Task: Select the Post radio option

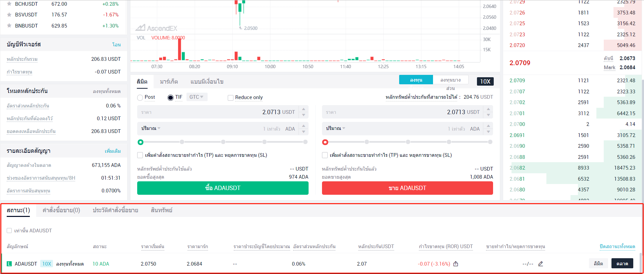Action: (140, 98)
